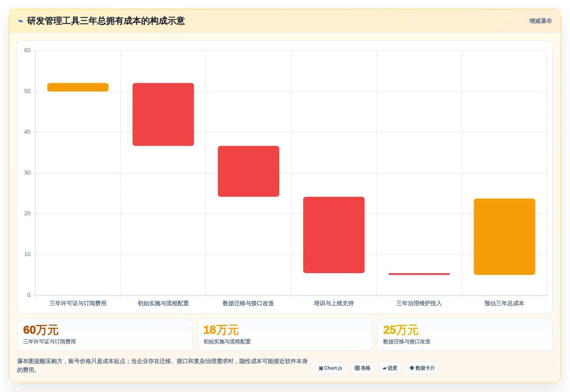Select the Chart.js chip

(331, 368)
